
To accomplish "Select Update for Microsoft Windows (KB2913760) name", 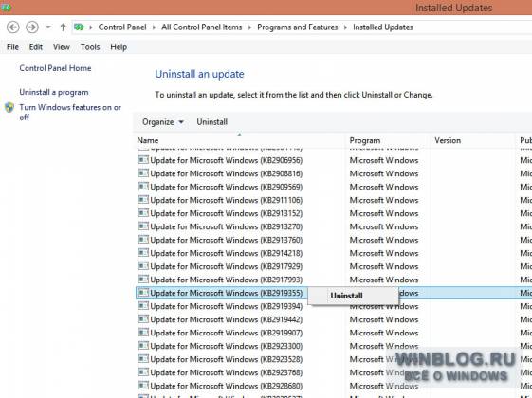I will 227,240.
